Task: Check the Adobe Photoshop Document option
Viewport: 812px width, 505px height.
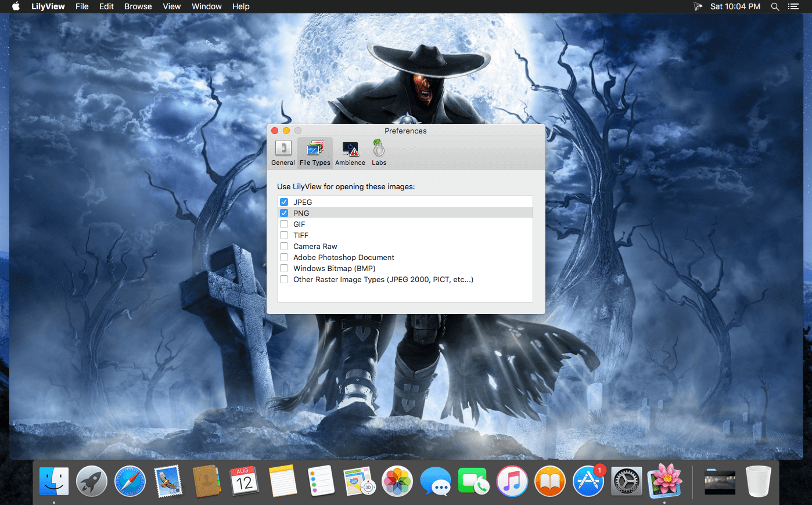Action: pyautogui.click(x=284, y=257)
